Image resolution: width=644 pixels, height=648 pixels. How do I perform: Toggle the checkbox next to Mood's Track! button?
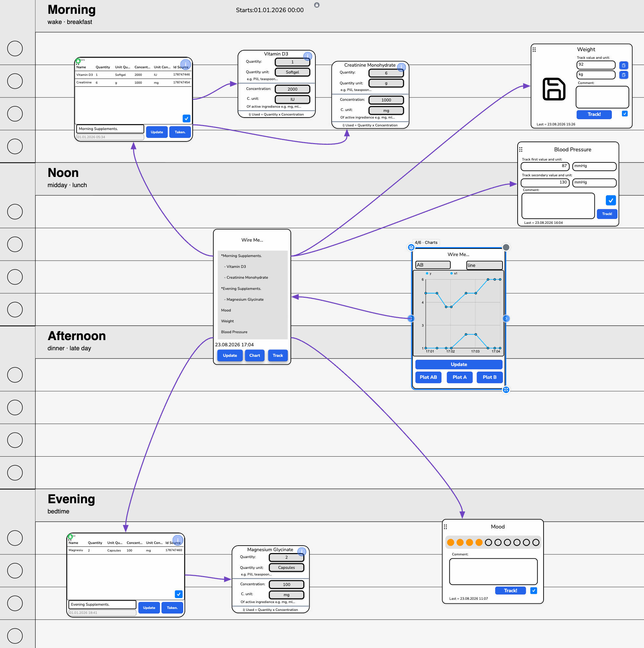(534, 590)
